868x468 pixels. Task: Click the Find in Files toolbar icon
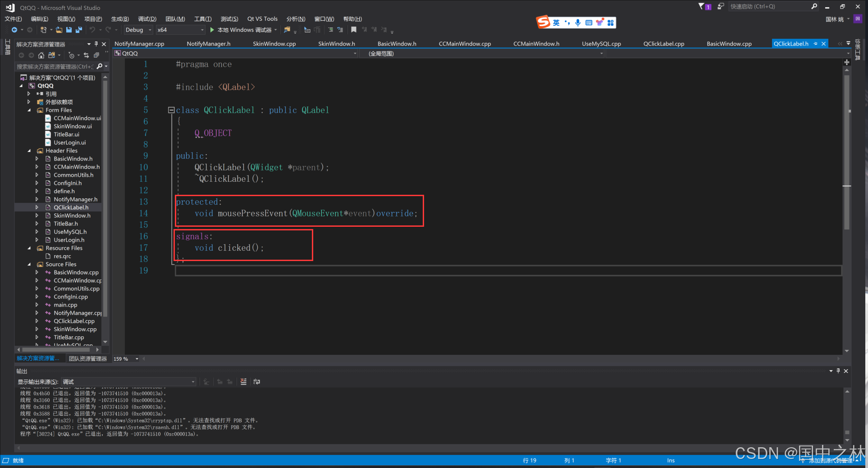point(287,30)
